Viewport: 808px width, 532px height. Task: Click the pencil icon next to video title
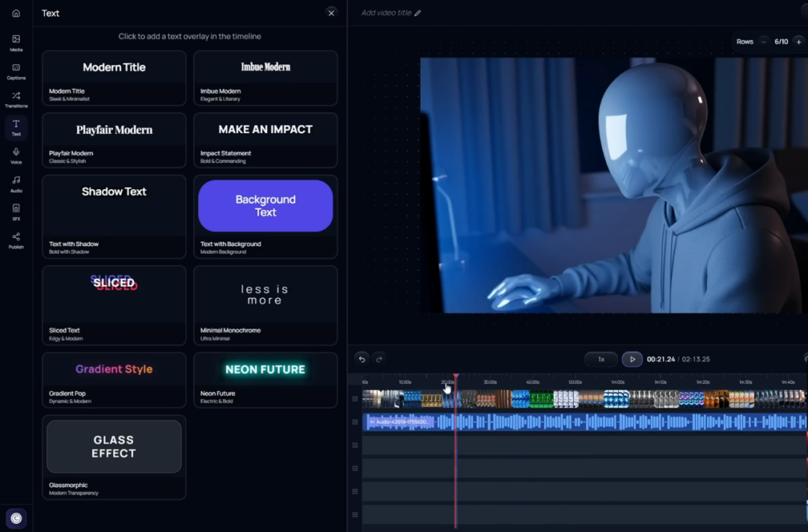417,13
